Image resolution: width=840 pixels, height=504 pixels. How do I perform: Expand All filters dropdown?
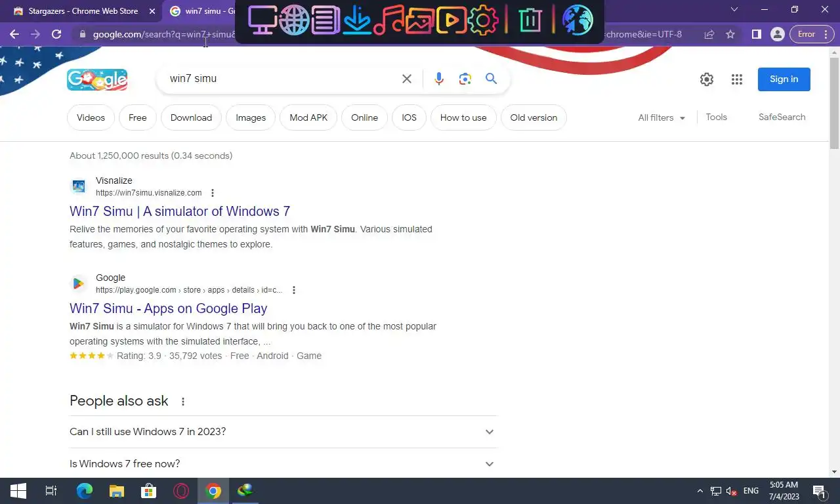click(x=661, y=117)
